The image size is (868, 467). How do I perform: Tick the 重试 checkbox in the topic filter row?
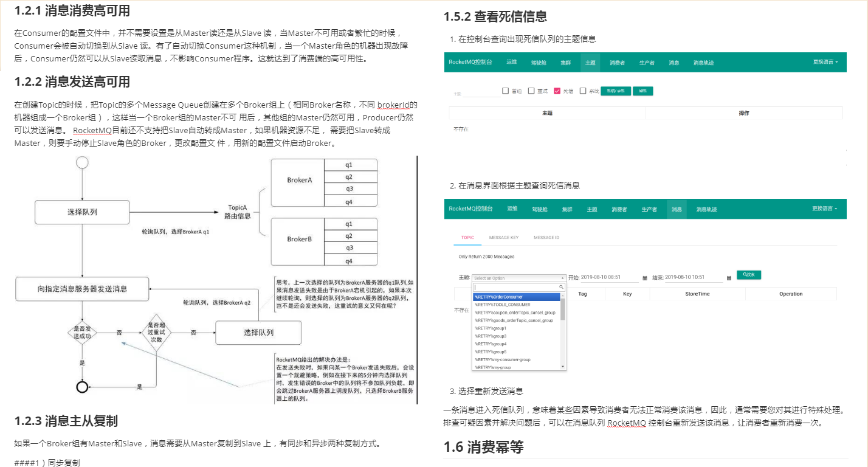coord(531,91)
